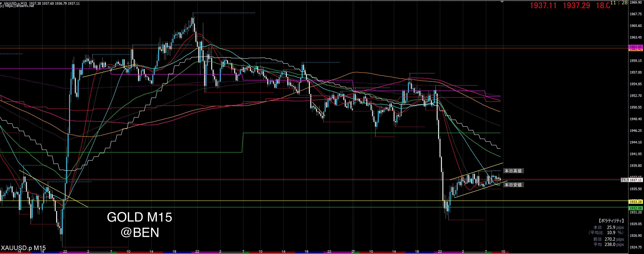Click the large GOLD M15 text label

(139, 217)
